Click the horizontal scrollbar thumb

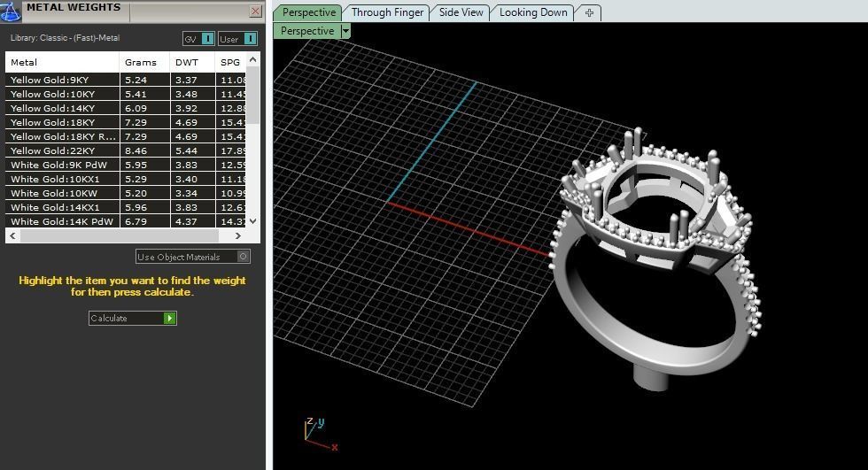pos(119,235)
